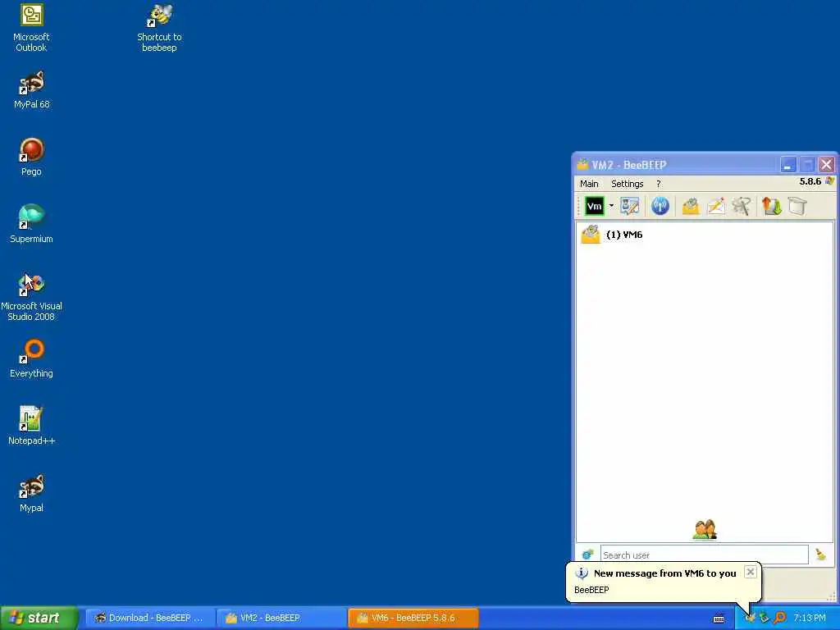Open the Settings menu in BeeBEEP

[x=628, y=184]
